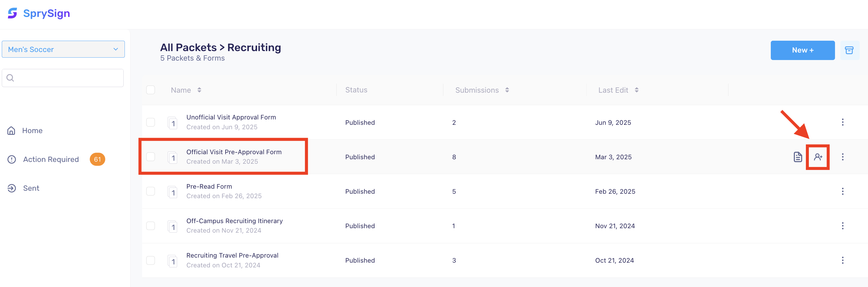Click the '5 Packets & Forms' subtitle

[x=192, y=58]
